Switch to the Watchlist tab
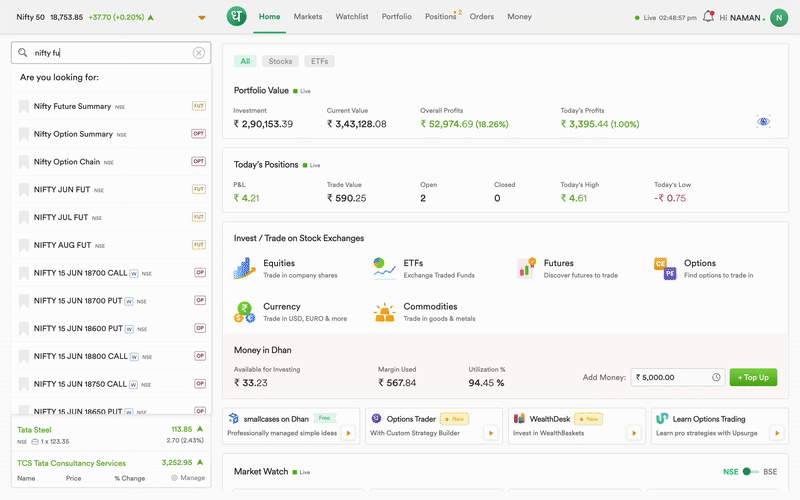Viewport: 800px width, 500px height. (x=351, y=17)
